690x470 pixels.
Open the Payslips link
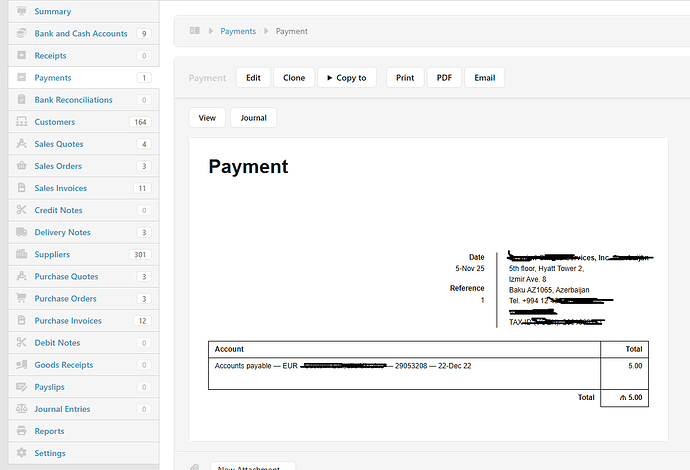(x=49, y=387)
